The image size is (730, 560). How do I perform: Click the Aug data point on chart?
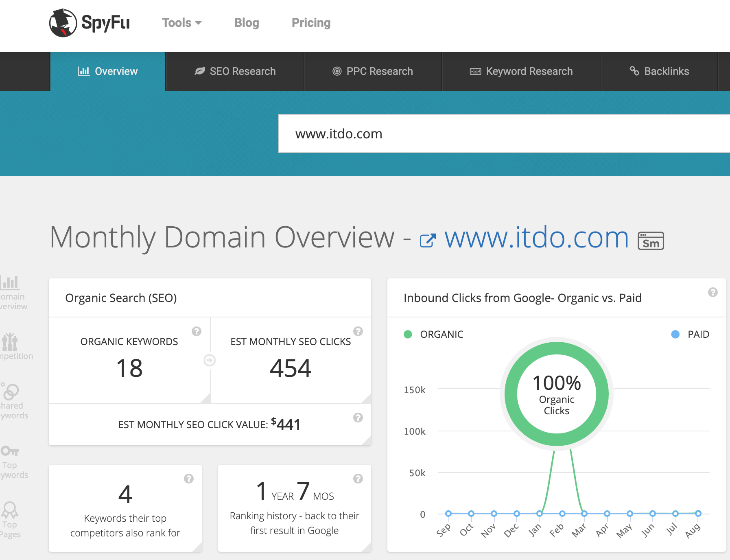click(698, 514)
